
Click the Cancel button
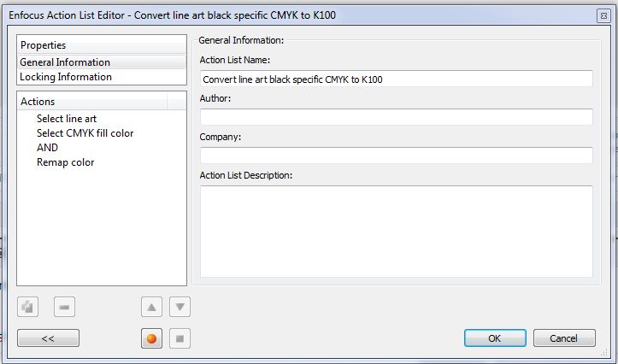click(564, 338)
